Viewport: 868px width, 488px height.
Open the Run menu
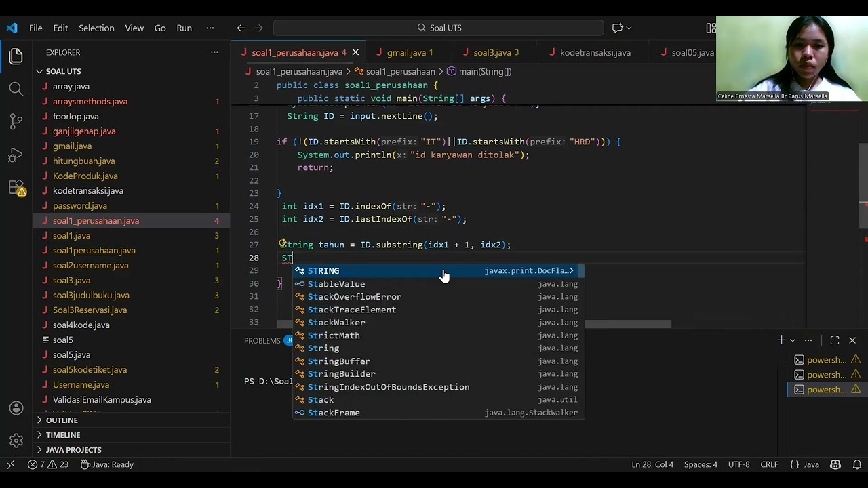[184, 28]
